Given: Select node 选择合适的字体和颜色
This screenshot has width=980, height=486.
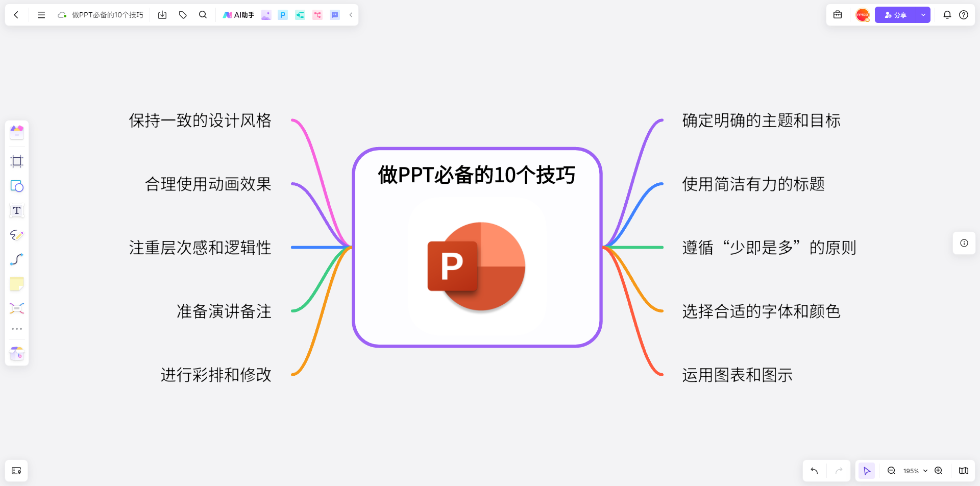Looking at the screenshot, I should pyautogui.click(x=762, y=311).
